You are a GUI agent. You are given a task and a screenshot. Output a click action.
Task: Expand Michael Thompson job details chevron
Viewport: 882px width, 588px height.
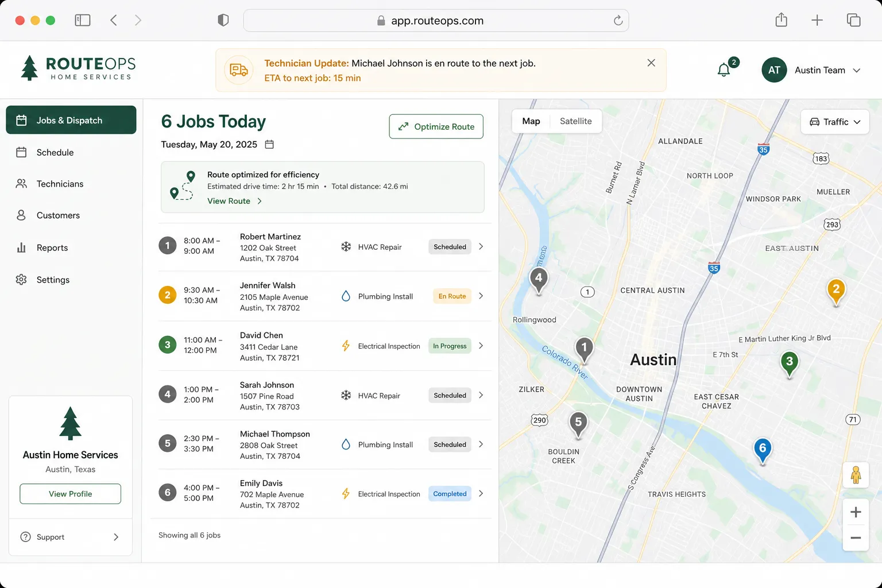[481, 444]
